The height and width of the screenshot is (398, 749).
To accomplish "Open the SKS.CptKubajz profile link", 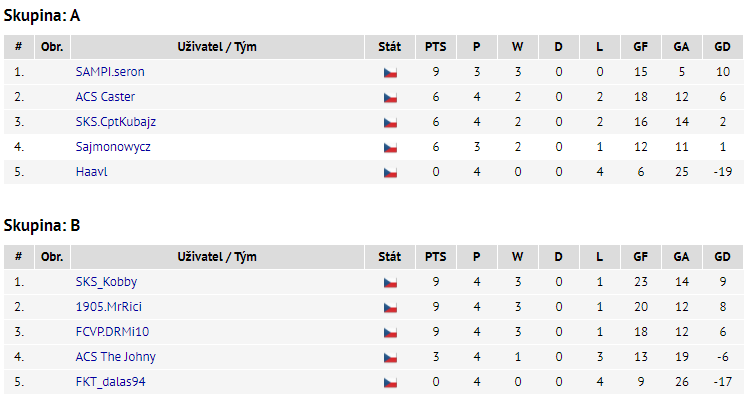I will click(x=116, y=122).
